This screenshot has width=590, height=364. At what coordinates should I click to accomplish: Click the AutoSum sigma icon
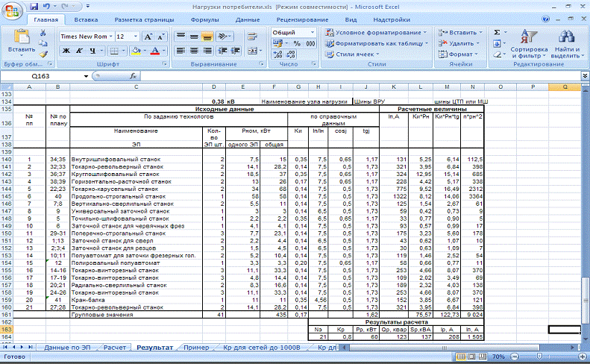coord(498,33)
